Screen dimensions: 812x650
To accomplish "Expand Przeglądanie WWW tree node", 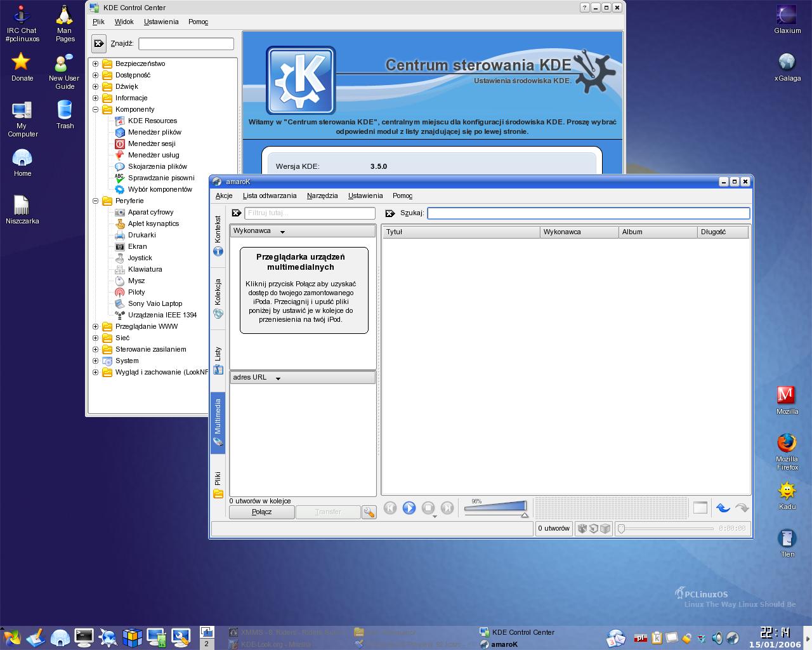I will [x=96, y=326].
